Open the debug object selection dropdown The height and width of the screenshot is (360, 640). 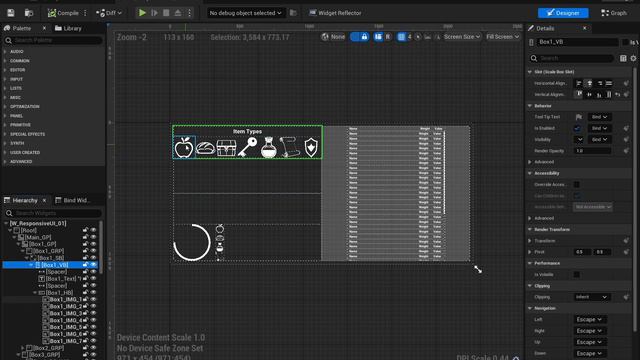coord(245,13)
